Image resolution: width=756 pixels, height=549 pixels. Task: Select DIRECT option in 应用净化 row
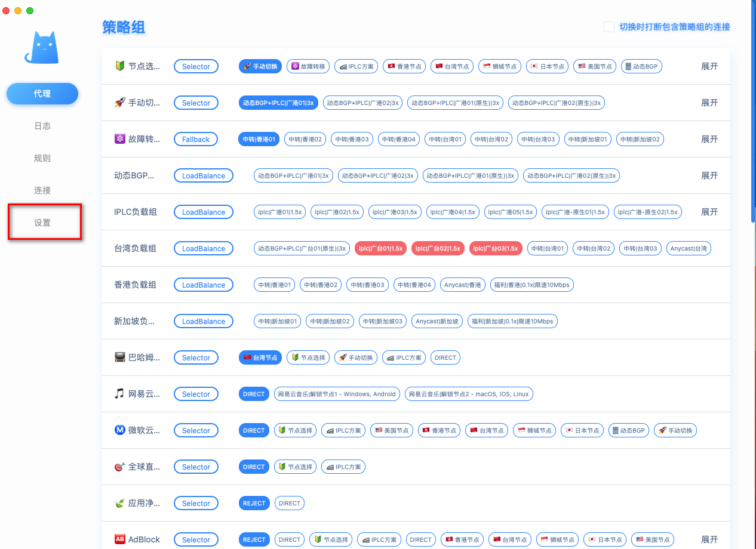[x=290, y=503]
